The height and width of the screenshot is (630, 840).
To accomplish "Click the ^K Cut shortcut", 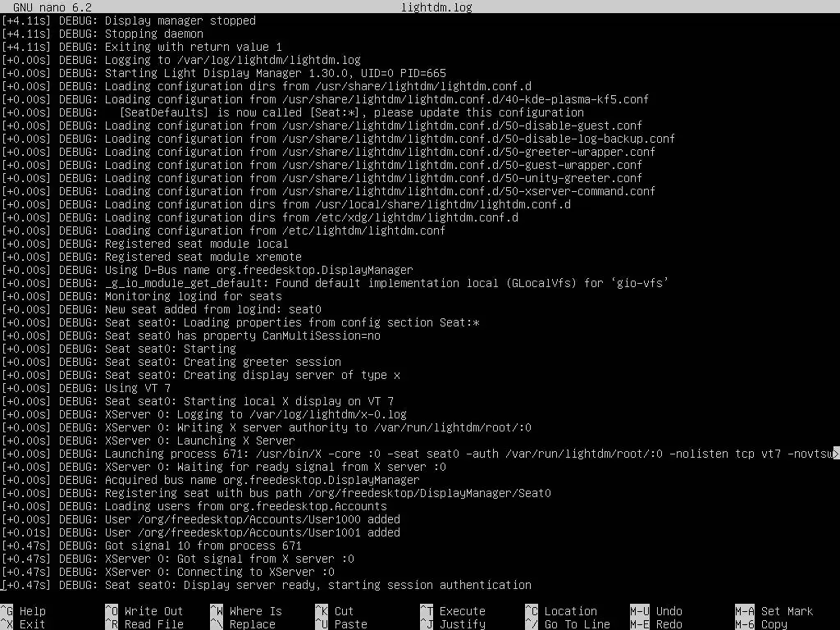I will point(335,611).
